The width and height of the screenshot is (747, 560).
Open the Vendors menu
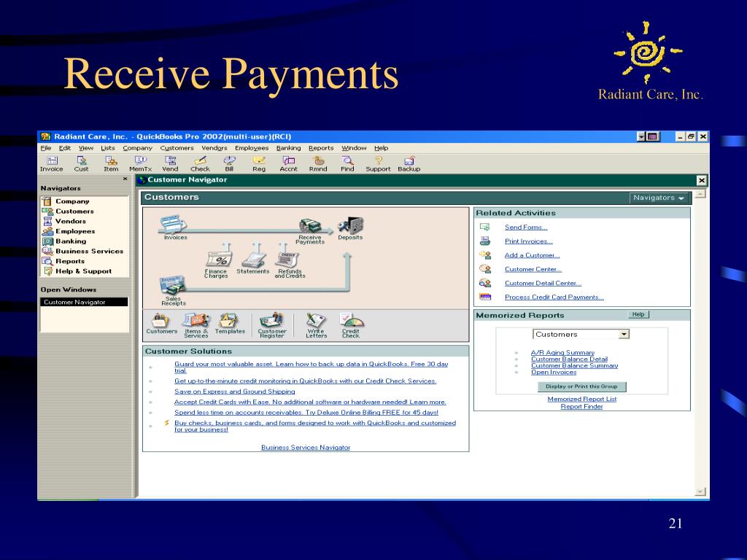point(214,148)
